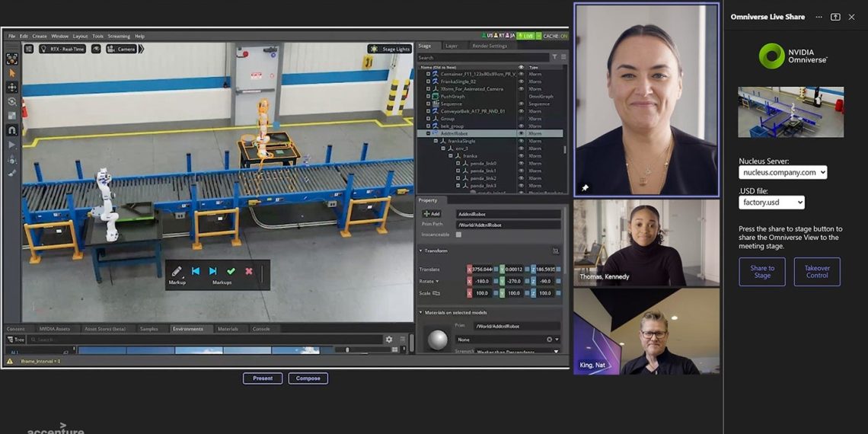This screenshot has width=868, height=434.
Task: Toggle visibility of panda_link0
Action: (521, 163)
